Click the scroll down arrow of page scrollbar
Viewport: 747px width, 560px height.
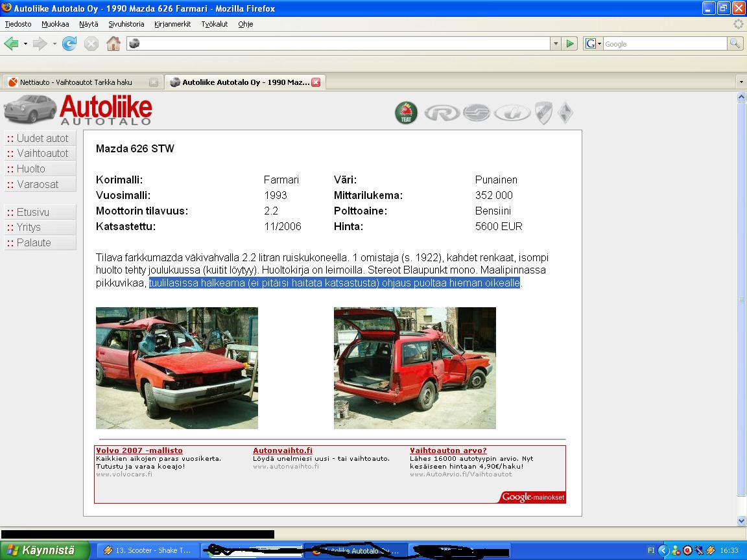coord(741,520)
